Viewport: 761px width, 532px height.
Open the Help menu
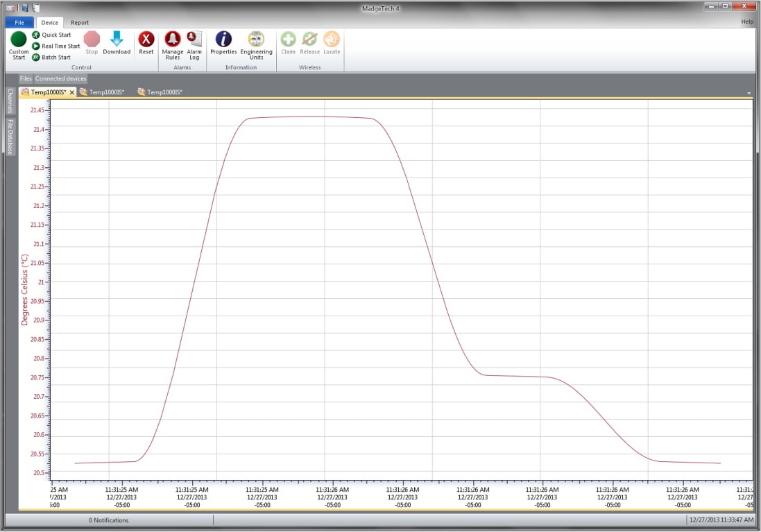[747, 22]
